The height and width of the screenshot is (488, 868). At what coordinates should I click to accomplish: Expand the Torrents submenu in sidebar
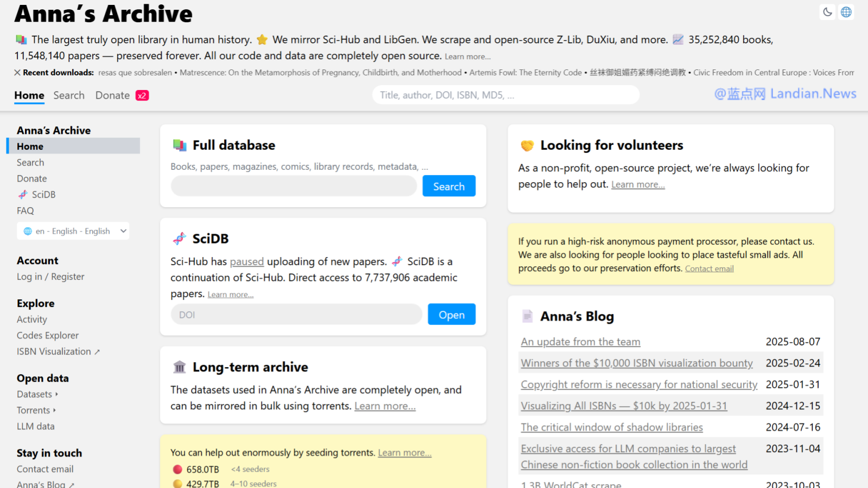pos(36,410)
